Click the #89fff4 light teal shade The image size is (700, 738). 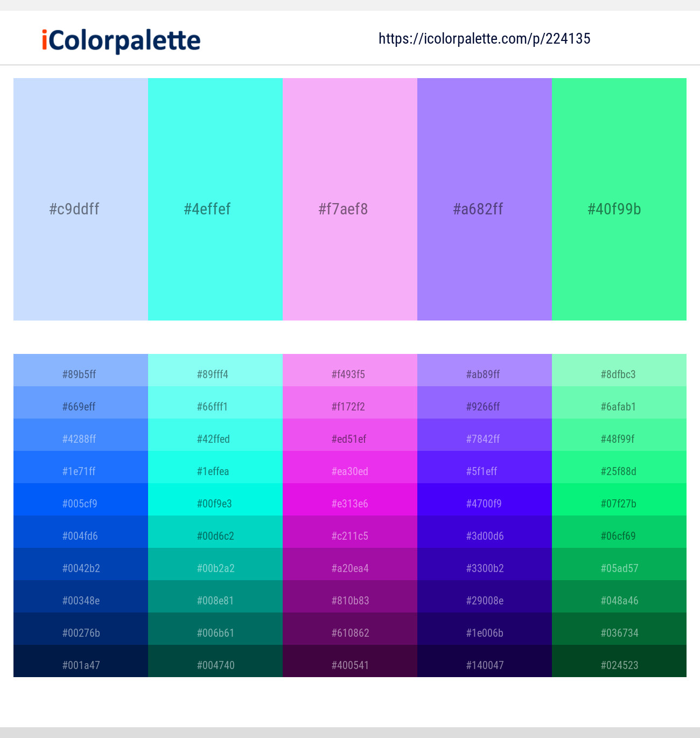click(215, 374)
